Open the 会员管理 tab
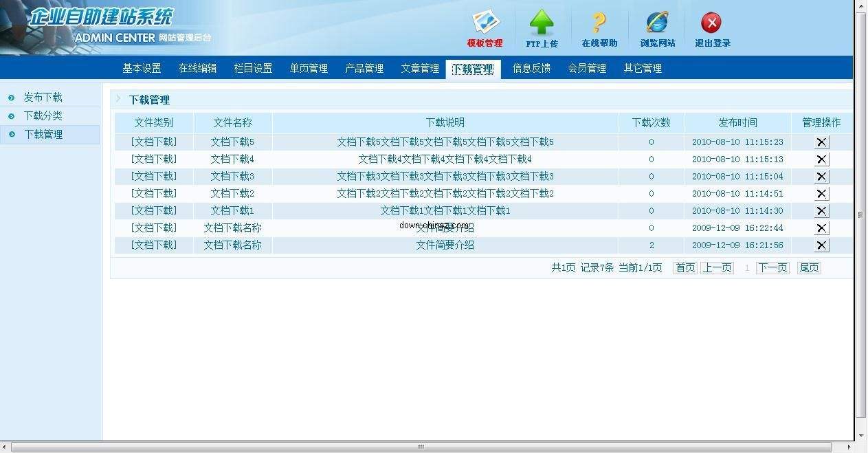Image resolution: width=868 pixels, height=453 pixels. 587,68
